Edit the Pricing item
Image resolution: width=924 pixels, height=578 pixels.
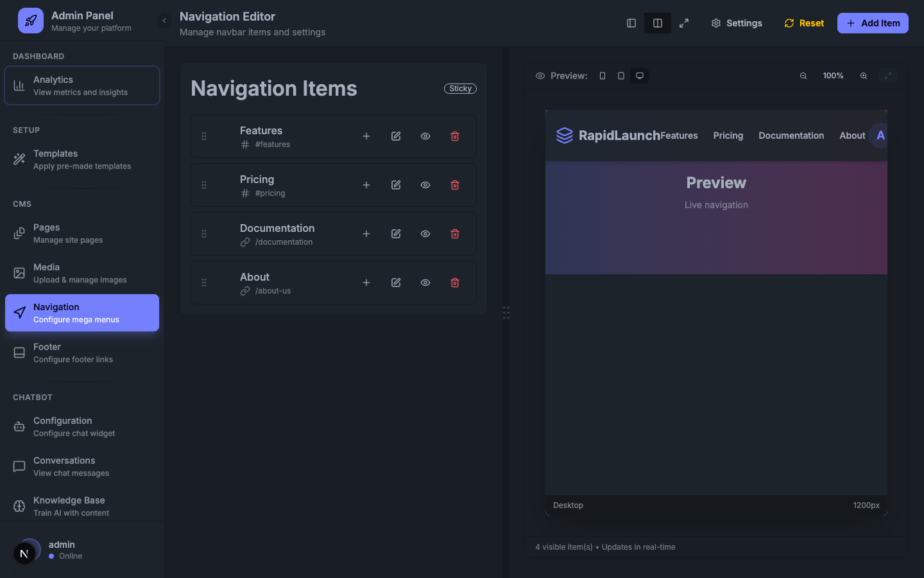[396, 185]
